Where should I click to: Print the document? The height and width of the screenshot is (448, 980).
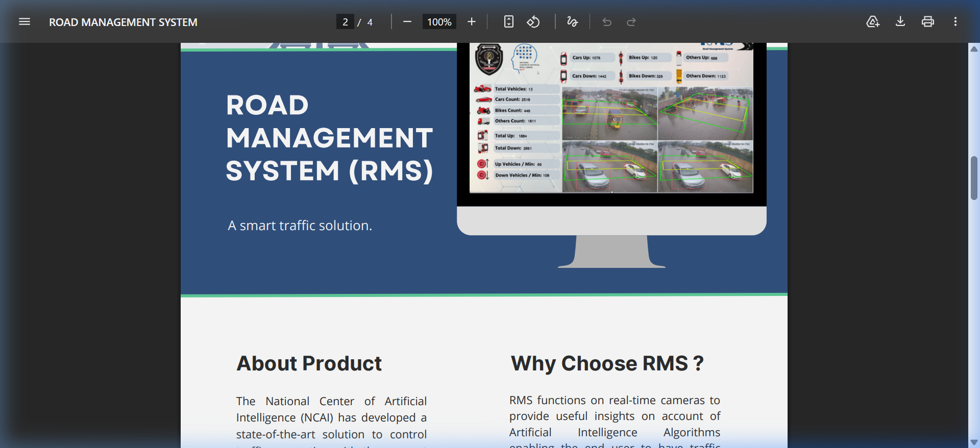pyautogui.click(x=927, y=21)
